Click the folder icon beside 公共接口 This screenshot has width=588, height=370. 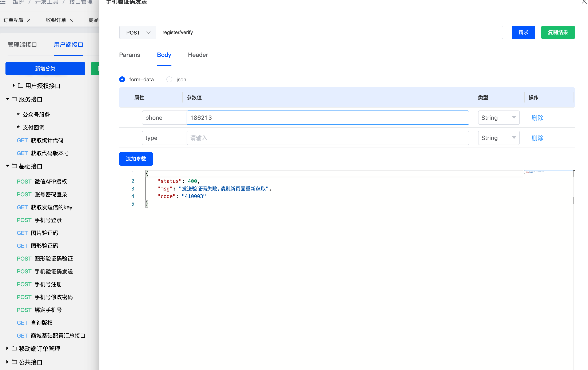(14, 362)
